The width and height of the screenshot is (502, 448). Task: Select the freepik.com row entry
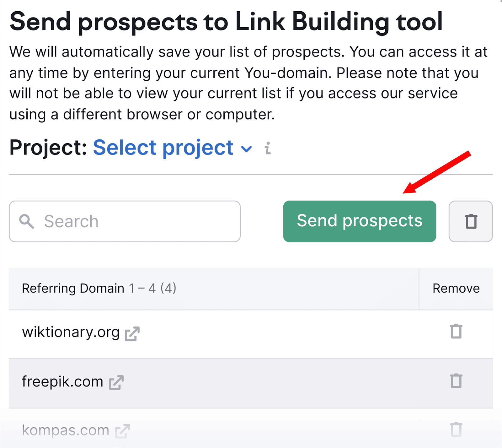click(x=61, y=382)
